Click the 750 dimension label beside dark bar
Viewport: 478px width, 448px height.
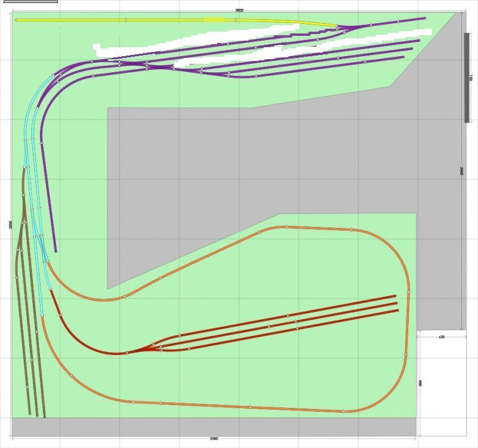click(471, 78)
